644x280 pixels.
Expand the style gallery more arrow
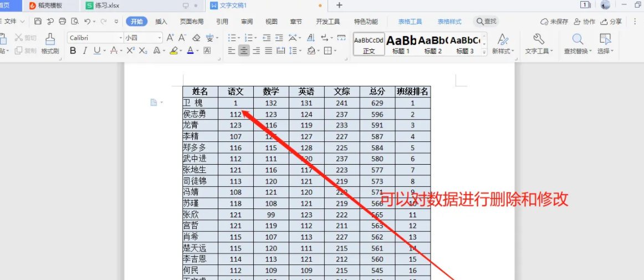484,52
